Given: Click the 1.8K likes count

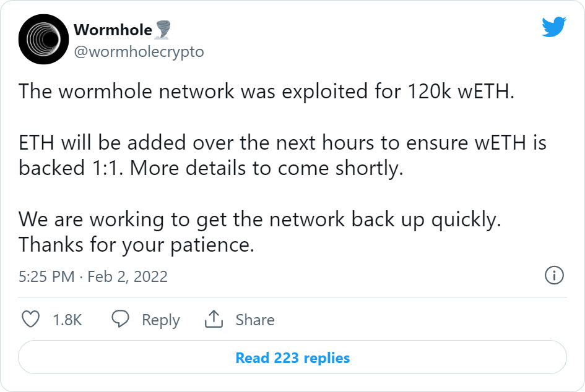Looking at the screenshot, I should pos(67,320).
